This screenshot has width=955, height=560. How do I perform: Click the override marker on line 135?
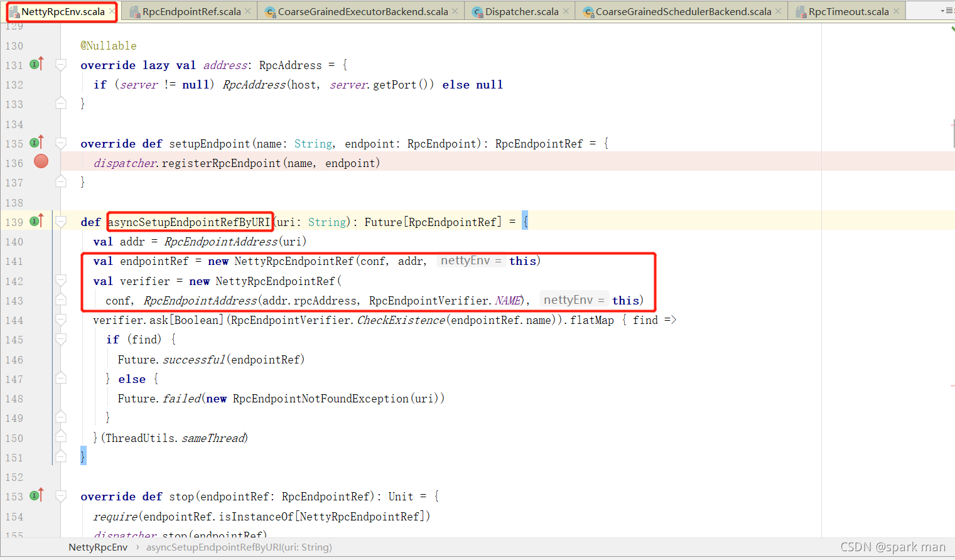[x=37, y=142]
